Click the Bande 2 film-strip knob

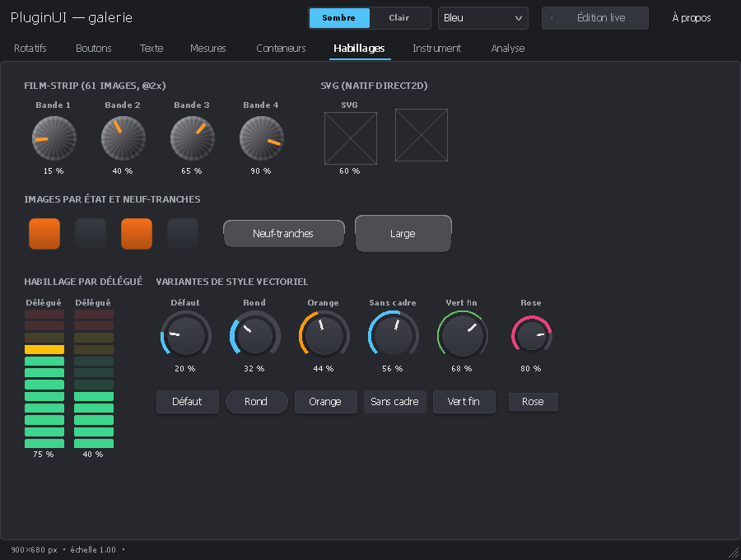click(123, 138)
